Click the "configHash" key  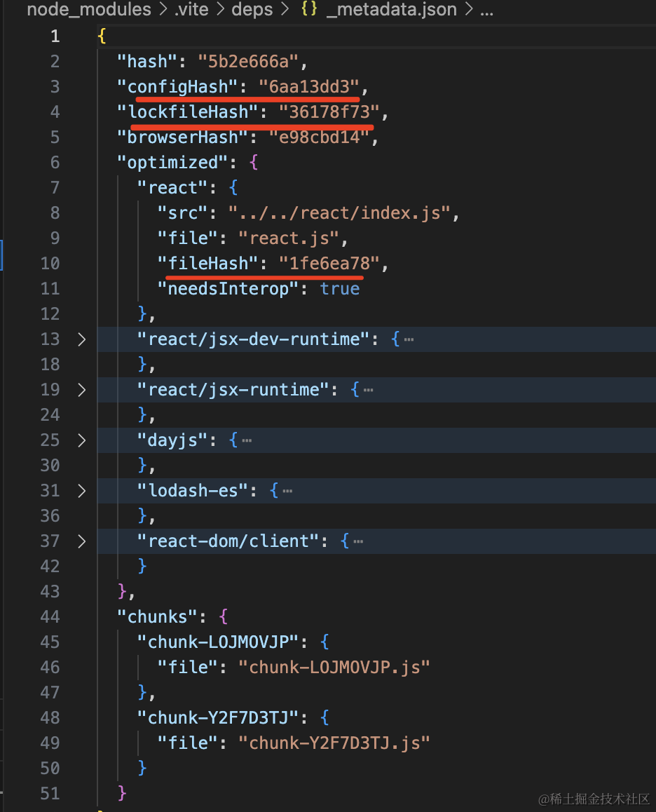[177, 87]
